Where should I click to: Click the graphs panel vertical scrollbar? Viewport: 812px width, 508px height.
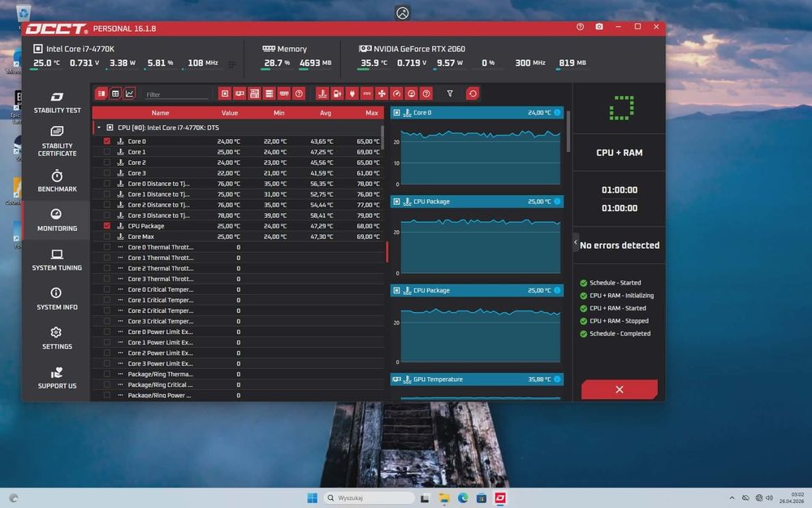(x=568, y=131)
